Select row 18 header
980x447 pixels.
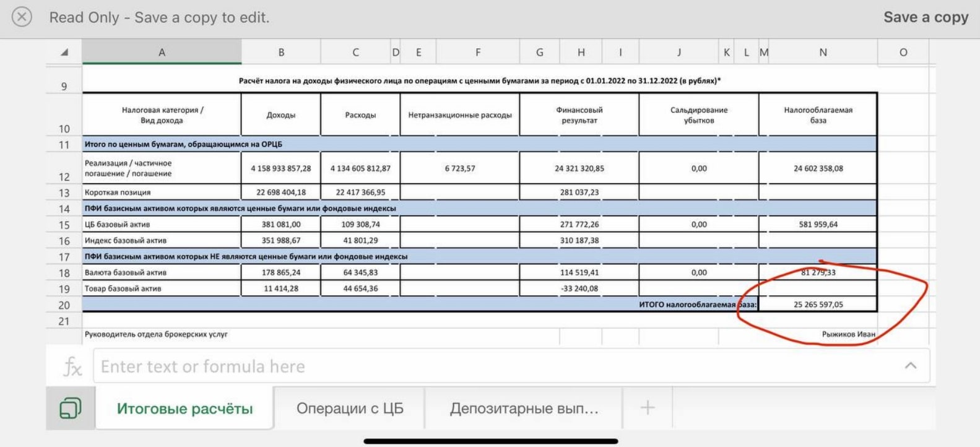pyautogui.click(x=64, y=273)
